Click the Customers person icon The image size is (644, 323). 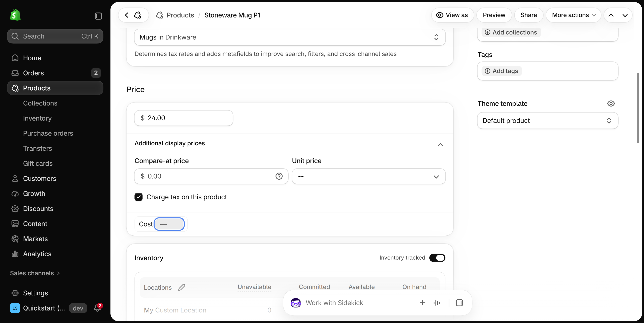[15, 179]
